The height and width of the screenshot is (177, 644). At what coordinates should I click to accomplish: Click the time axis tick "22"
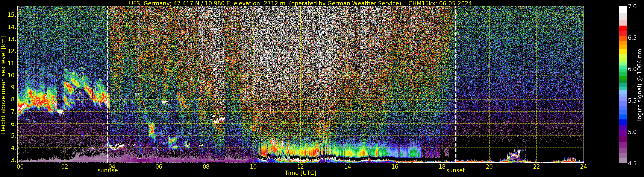pyautogui.click(x=536, y=167)
